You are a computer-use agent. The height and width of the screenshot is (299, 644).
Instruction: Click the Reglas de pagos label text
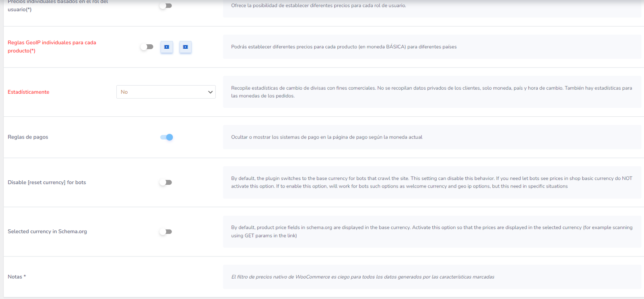point(28,137)
